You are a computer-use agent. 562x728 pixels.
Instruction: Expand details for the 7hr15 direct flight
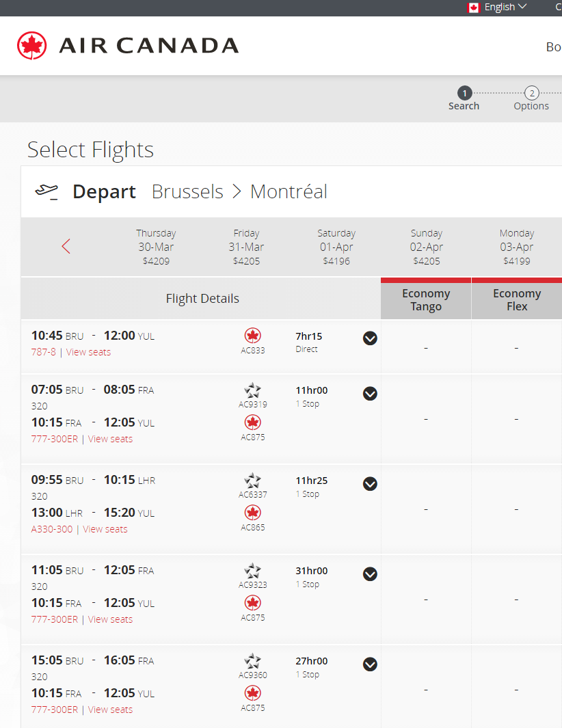click(x=370, y=338)
